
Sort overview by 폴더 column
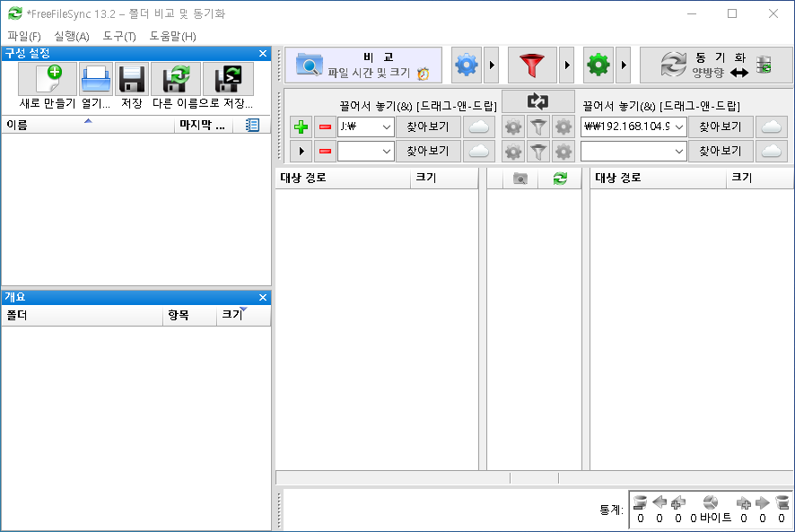[83, 316]
